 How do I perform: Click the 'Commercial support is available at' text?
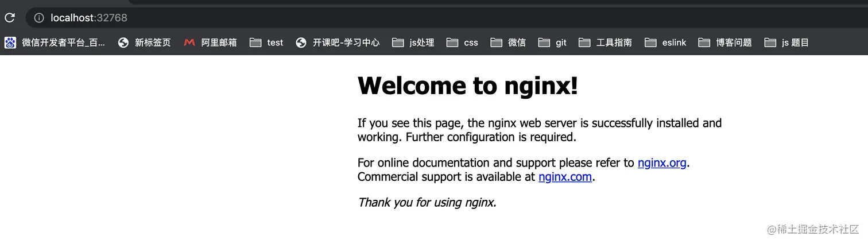tap(446, 177)
